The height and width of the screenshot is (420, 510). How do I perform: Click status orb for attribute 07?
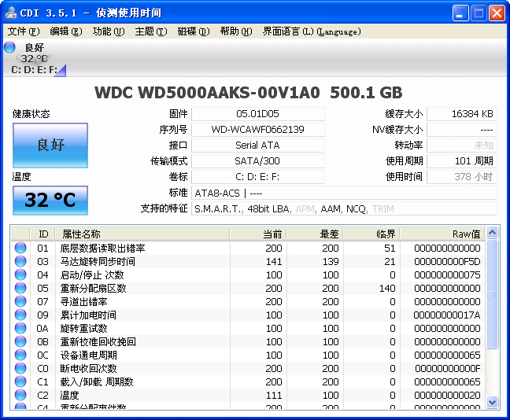coord(20,301)
